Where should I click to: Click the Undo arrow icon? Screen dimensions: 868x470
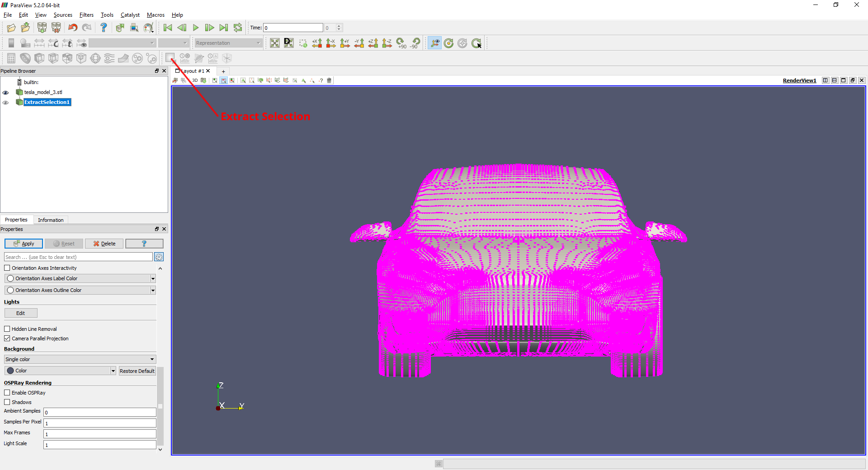72,28
